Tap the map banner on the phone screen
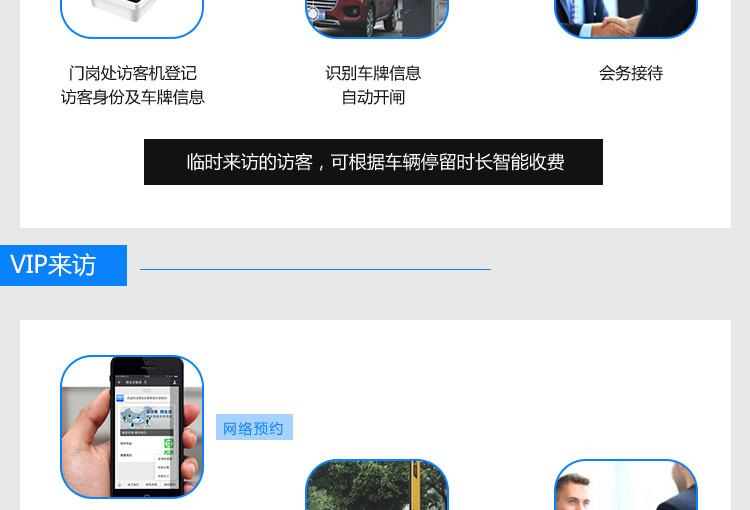750x510 pixels. click(147, 416)
